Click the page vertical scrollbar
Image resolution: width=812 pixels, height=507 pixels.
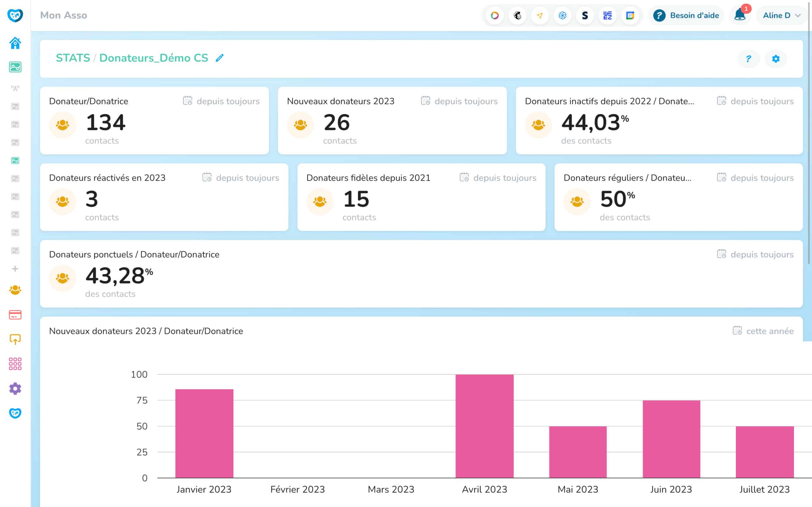pos(809,134)
